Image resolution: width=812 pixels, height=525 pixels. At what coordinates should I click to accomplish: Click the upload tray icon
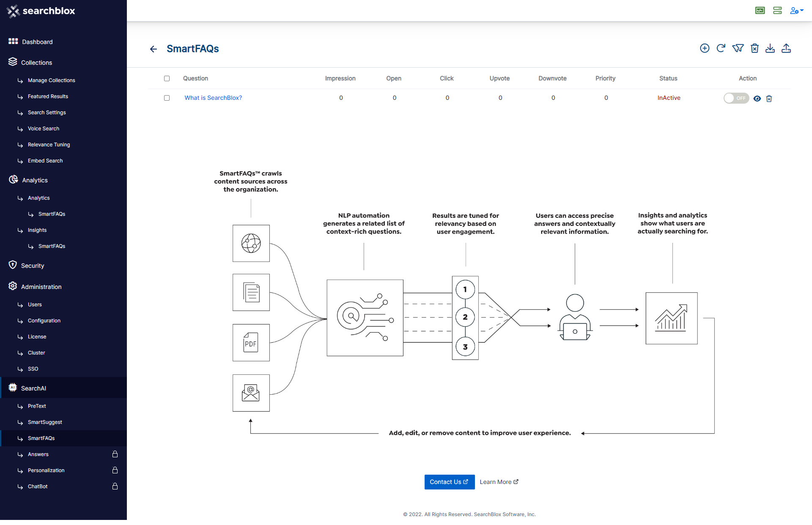point(786,48)
